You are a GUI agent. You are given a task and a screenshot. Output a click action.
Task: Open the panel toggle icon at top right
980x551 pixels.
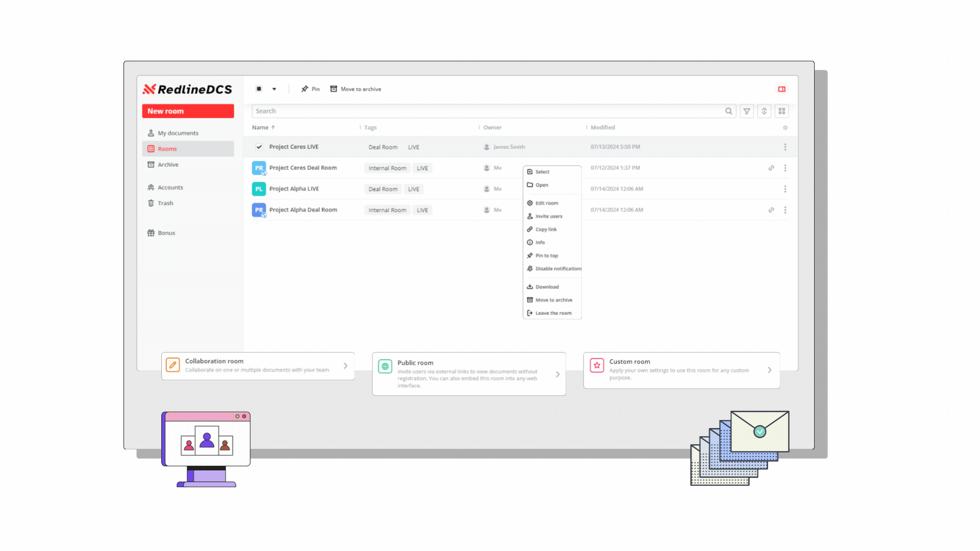pos(782,89)
